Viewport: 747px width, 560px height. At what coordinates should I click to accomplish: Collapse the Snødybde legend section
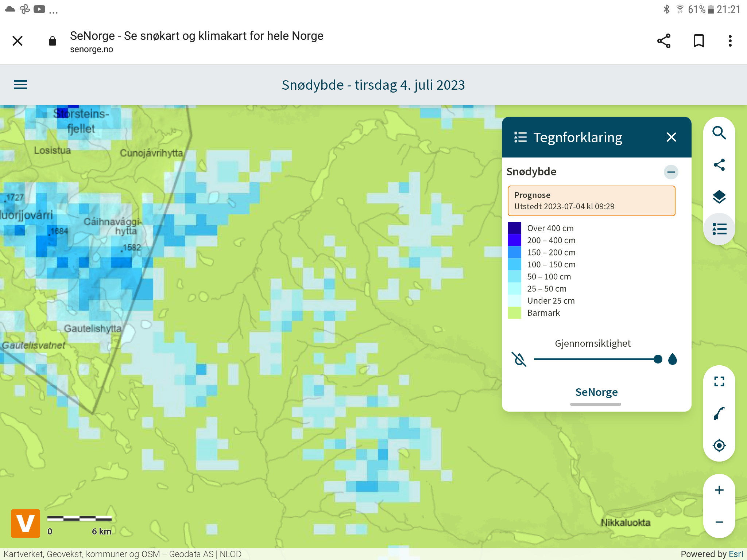[671, 172]
